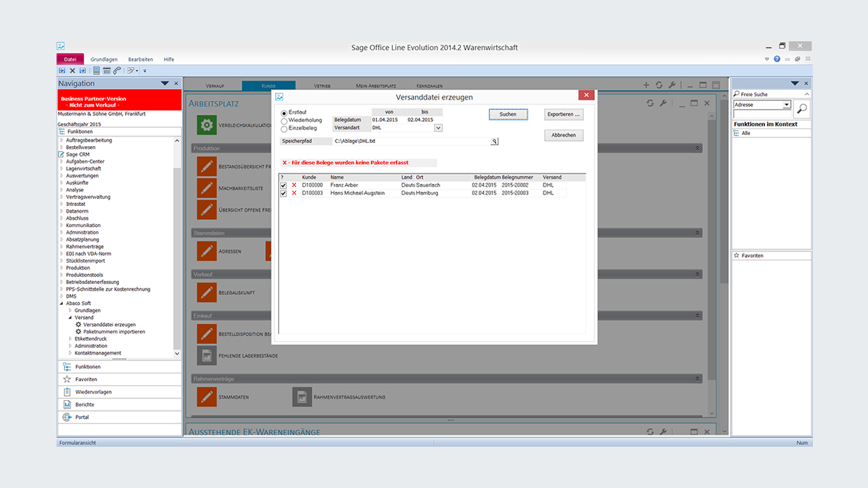The height and width of the screenshot is (488, 868).
Task: Click the plus icon in the tab strip
Action: point(646,85)
